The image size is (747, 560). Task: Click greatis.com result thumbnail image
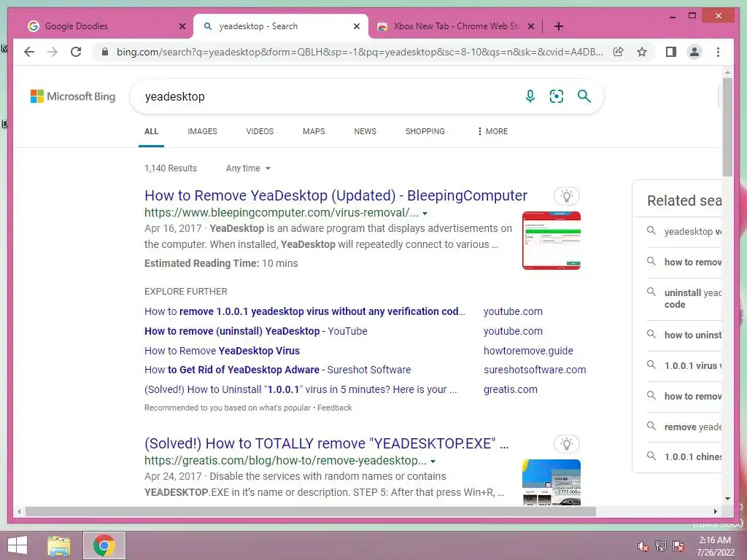[551, 482]
